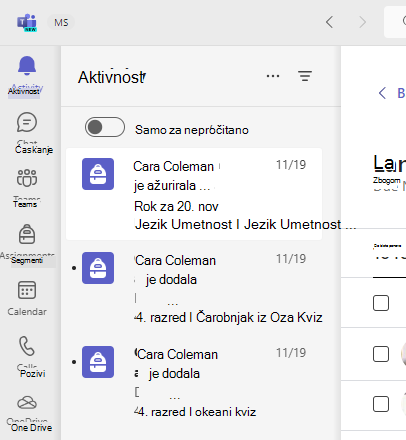Image resolution: width=406 pixels, height=440 pixels.
Task: Open the Calendar in the sidebar
Action: coord(27,290)
